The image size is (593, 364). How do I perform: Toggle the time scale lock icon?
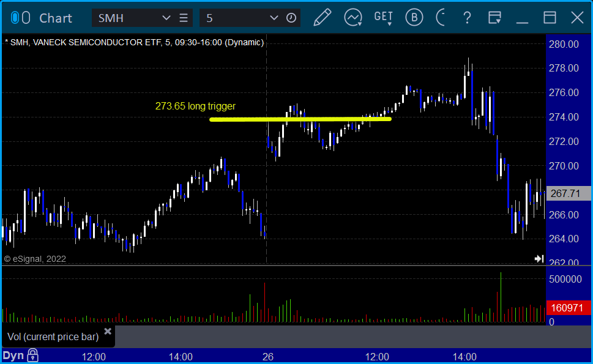pyautogui.click(x=33, y=355)
